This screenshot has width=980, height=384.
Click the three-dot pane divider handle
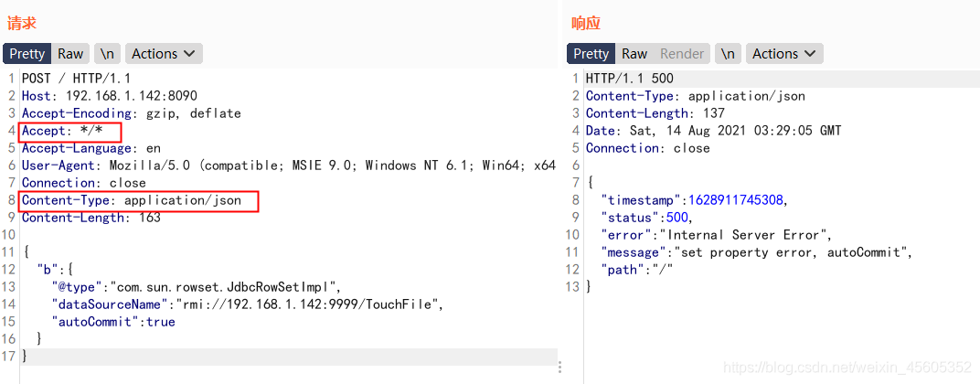coord(560,367)
